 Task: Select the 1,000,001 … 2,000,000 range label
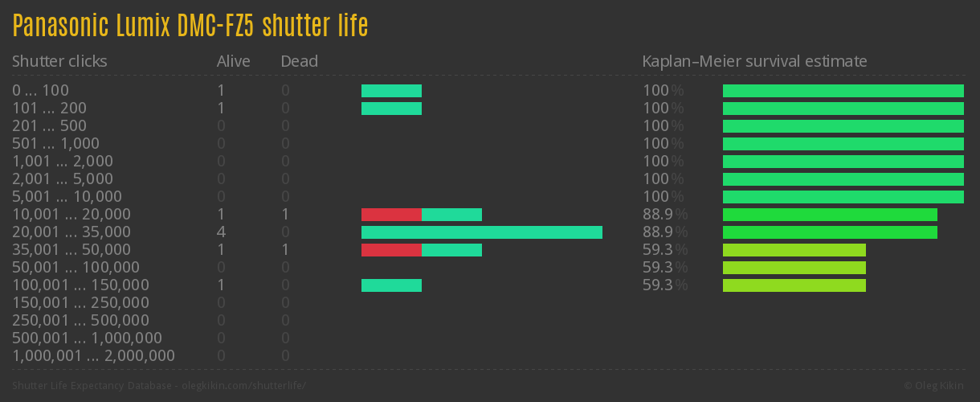pos(93,356)
